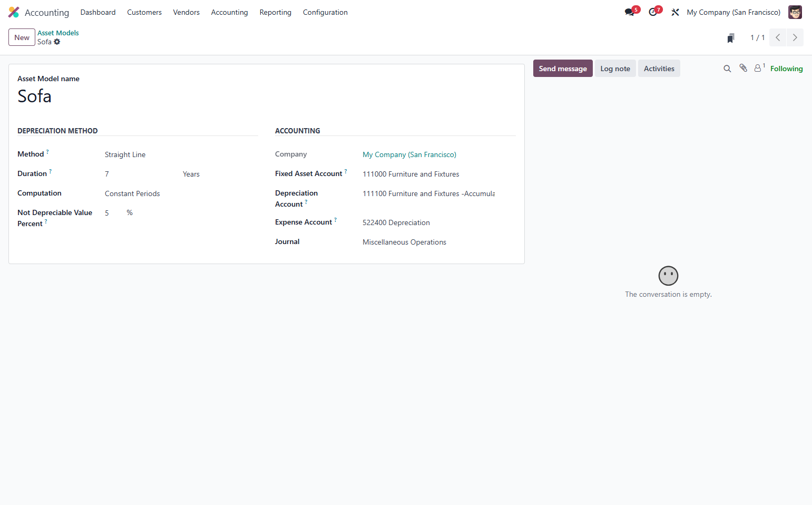Open the duration unit dropdown showing Years

(x=220, y=174)
